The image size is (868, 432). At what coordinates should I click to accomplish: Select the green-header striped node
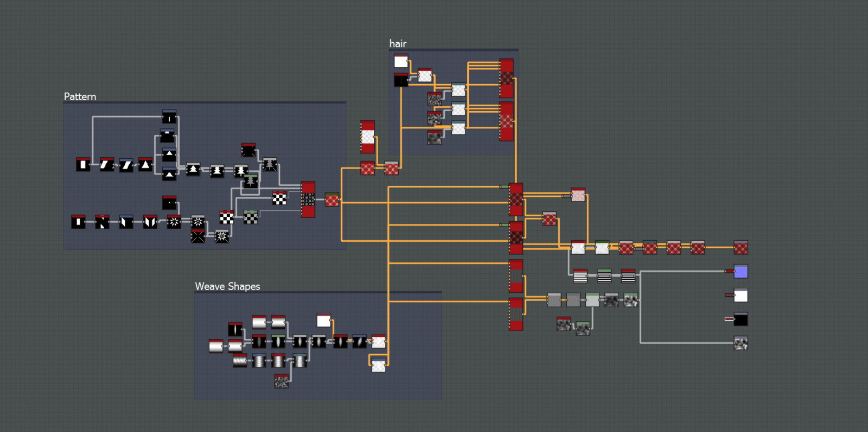pos(604,275)
